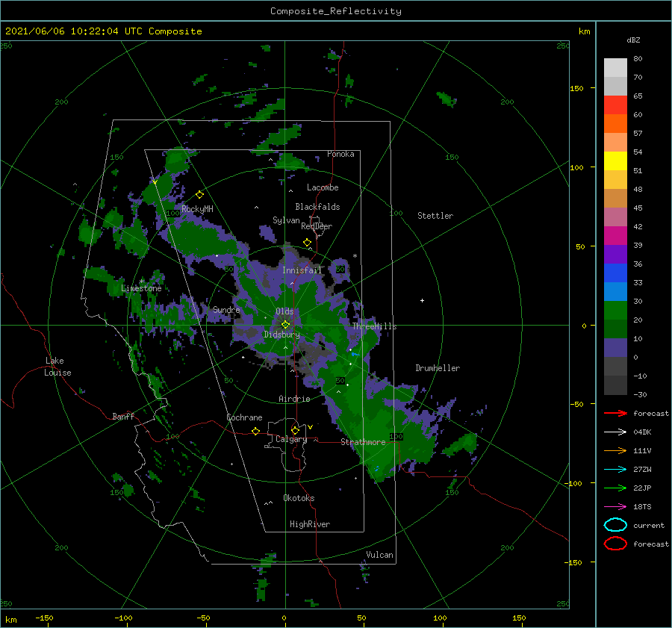Click the red forecast arrow legend icon
This screenshot has width=672, height=628.
pos(615,413)
